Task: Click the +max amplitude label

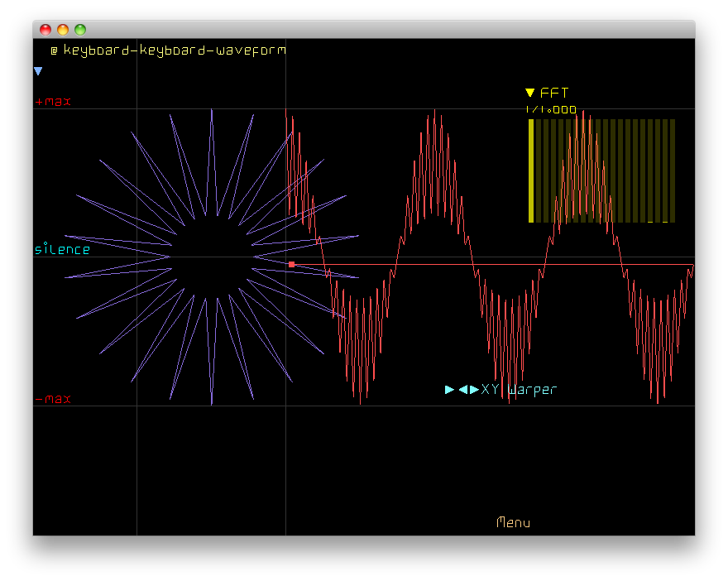Action: pos(53,102)
